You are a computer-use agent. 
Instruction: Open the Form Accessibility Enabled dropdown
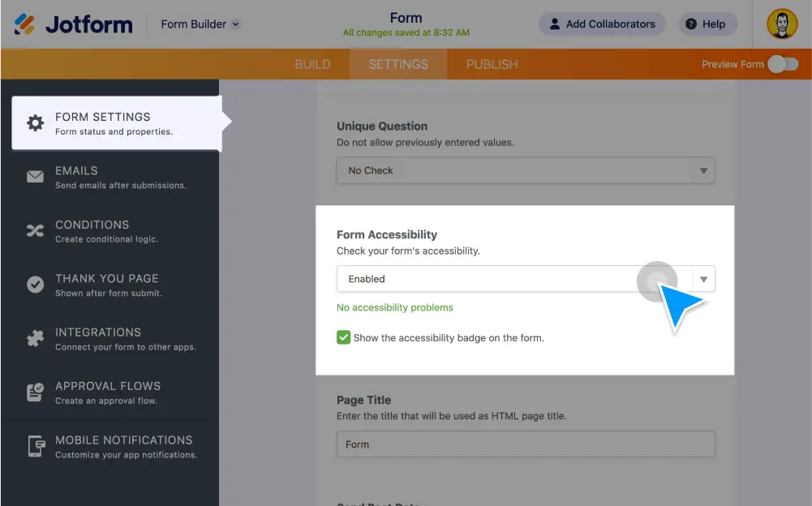point(526,279)
